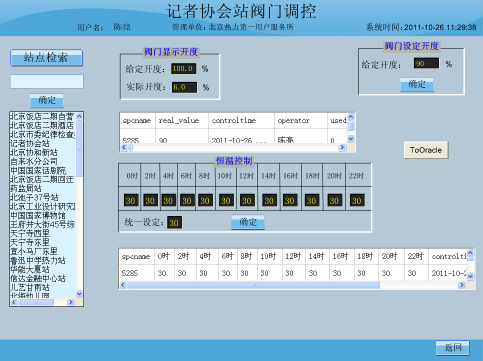Click station list scroll-down arrow
The image size is (483, 361).
(x=79, y=294)
